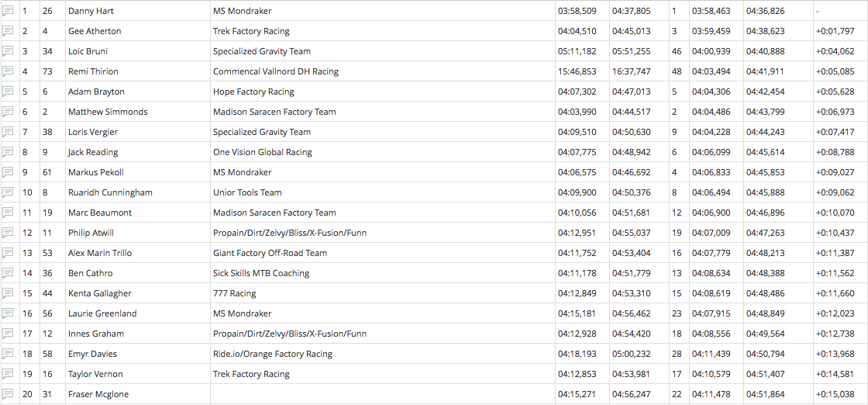Click the comment icon next to Matthew Simmonds
The height and width of the screenshot is (405, 868).
9,112
